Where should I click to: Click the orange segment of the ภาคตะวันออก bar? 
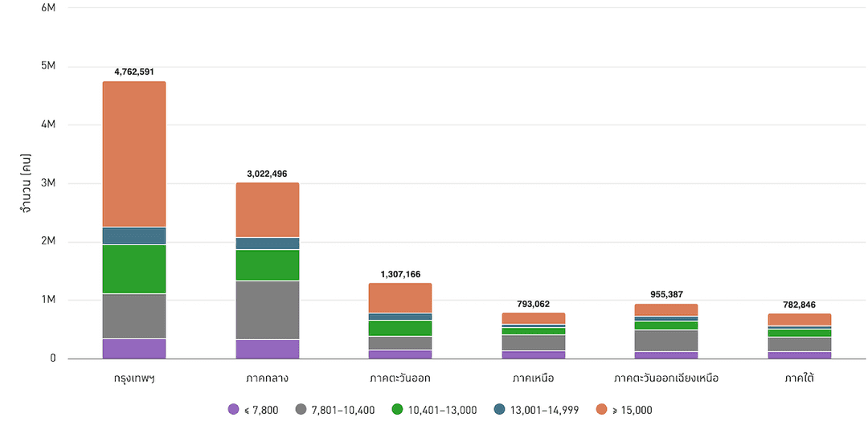pyautogui.click(x=400, y=298)
